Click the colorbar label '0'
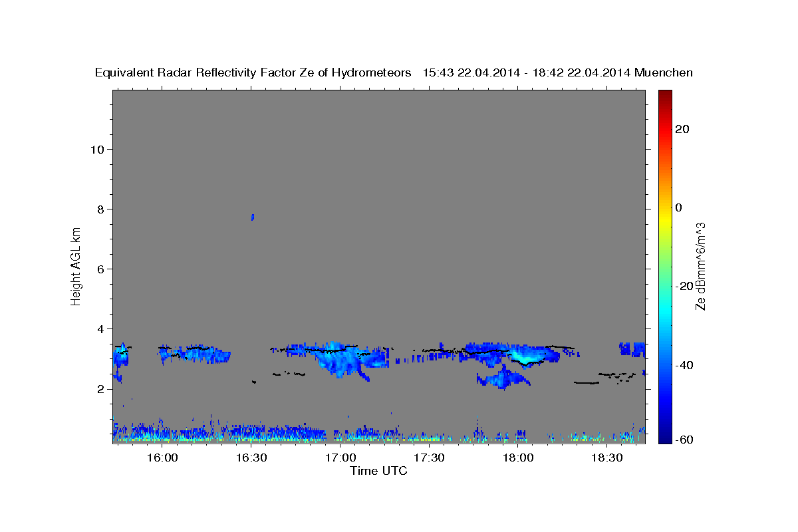The height and width of the screenshot is (532, 798). (x=678, y=207)
